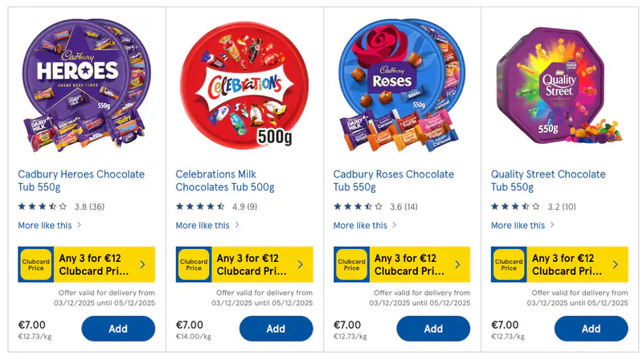Expand More like this for Cadbury Heroes
The width and height of the screenshot is (643, 364).
[x=50, y=226]
